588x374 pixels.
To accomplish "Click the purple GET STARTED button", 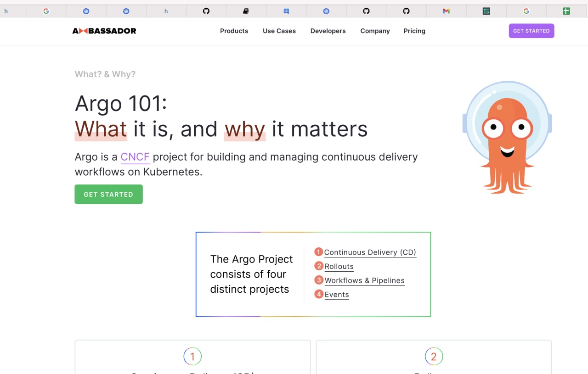I will pos(531,31).
